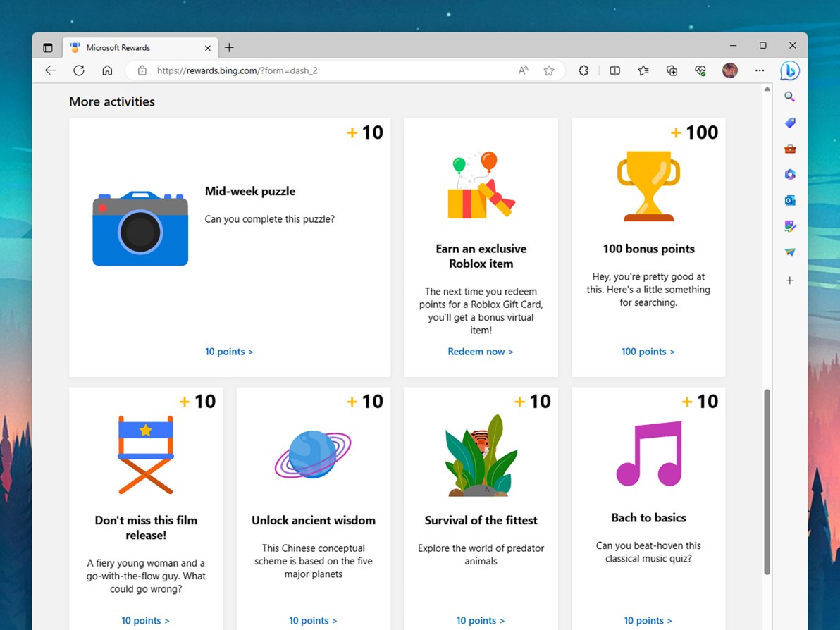The width and height of the screenshot is (840, 630).
Task: Launch Microsoft 365 from the sidebar
Action: (x=789, y=174)
